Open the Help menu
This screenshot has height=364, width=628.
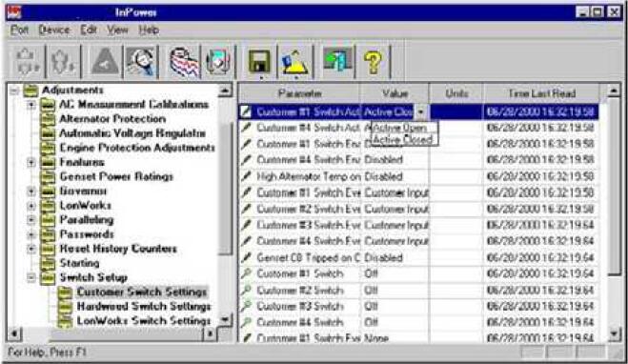point(149,30)
